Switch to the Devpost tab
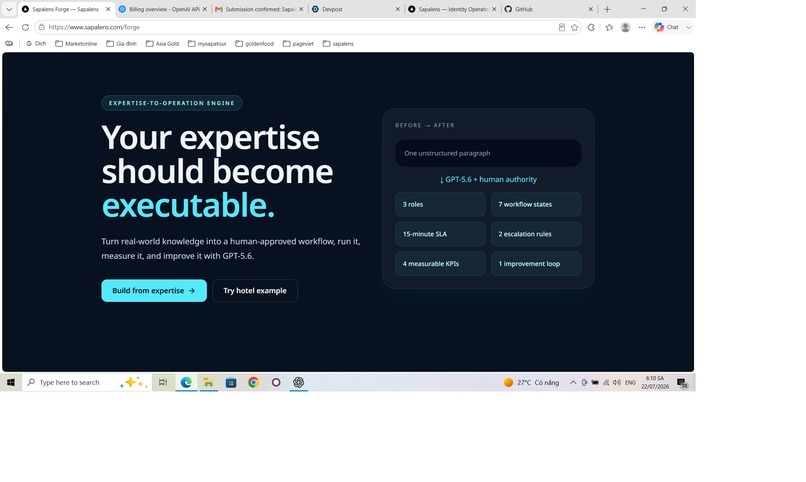 356,9
